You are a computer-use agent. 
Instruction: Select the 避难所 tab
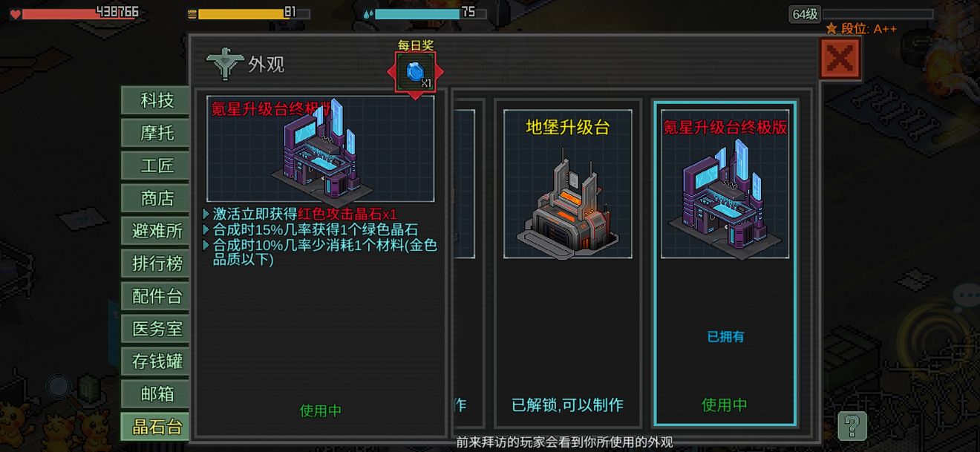[157, 231]
